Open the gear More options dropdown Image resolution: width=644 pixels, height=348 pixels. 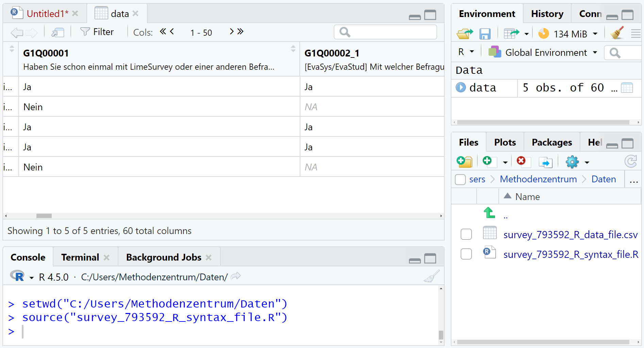point(577,162)
